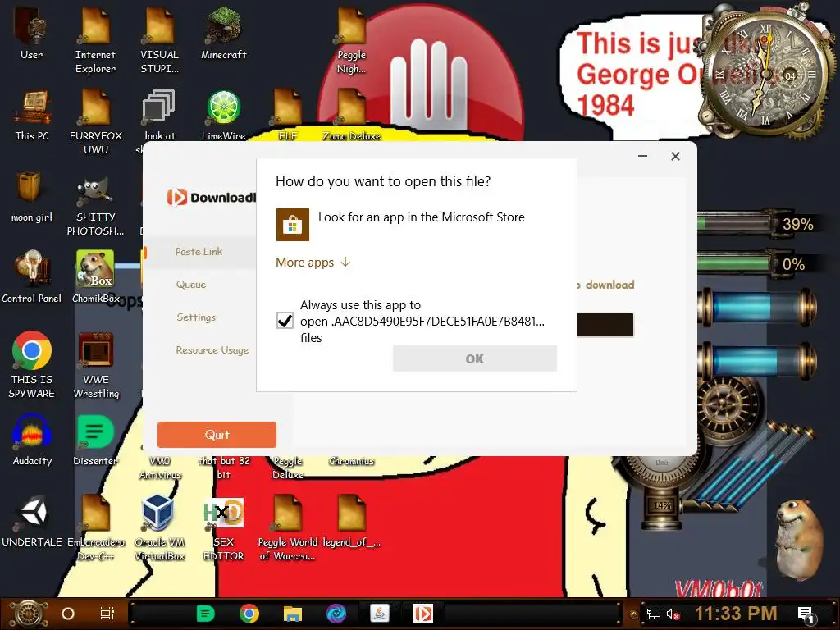Minimize the downloader window
The width and height of the screenshot is (840, 630).
tap(643, 156)
